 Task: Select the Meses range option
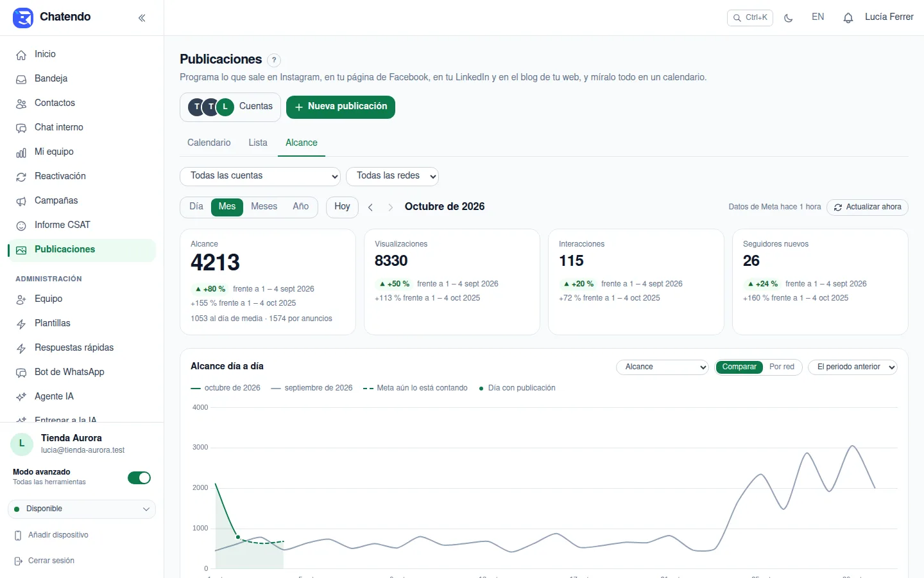(x=264, y=207)
